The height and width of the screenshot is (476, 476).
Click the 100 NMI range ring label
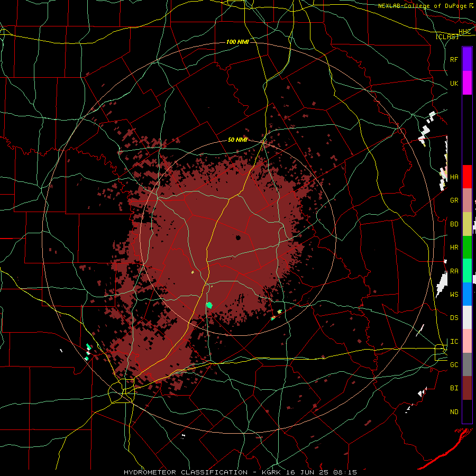pos(237,42)
